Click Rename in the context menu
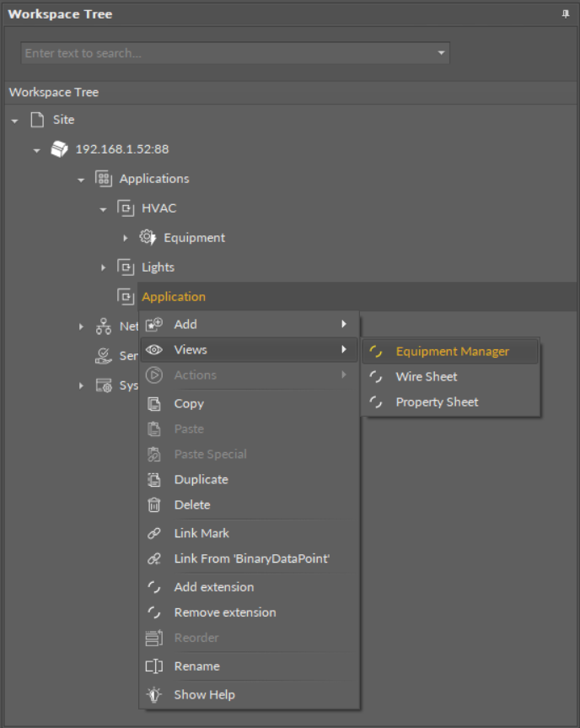The width and height of the screenshot is (580, 728). tap(196, 666)
